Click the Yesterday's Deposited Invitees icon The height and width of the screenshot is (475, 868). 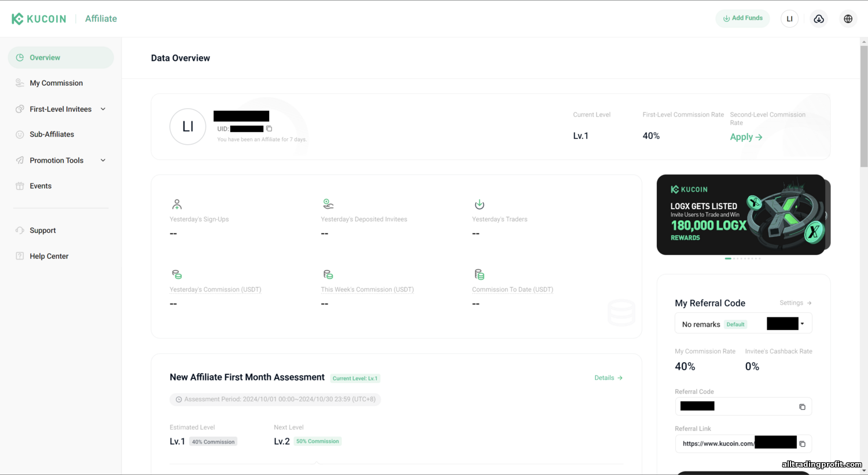point(328,204)
